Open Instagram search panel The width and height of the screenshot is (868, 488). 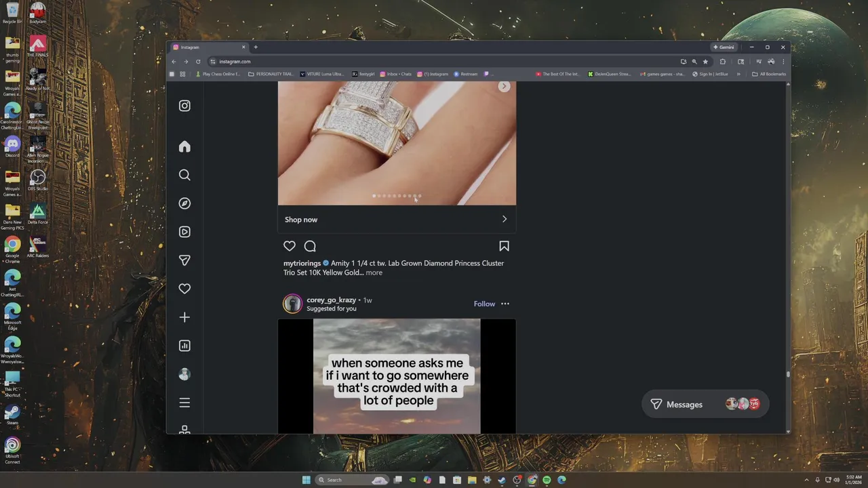coord(184,175)
